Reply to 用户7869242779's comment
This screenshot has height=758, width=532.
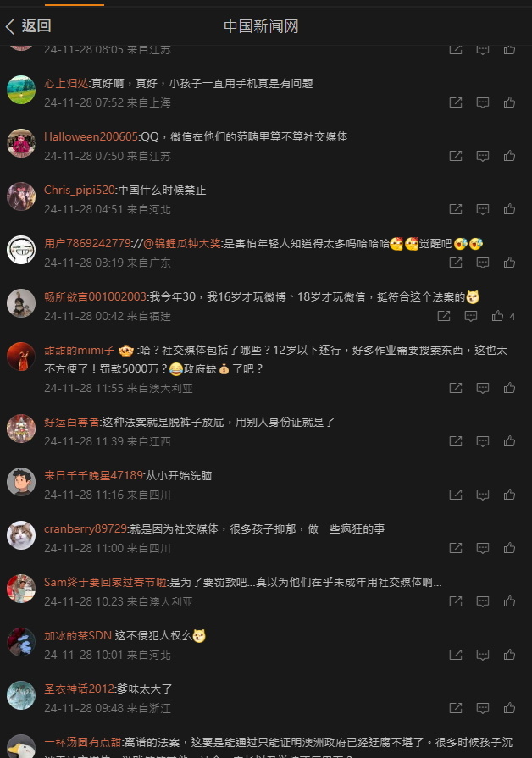[483, 263]
